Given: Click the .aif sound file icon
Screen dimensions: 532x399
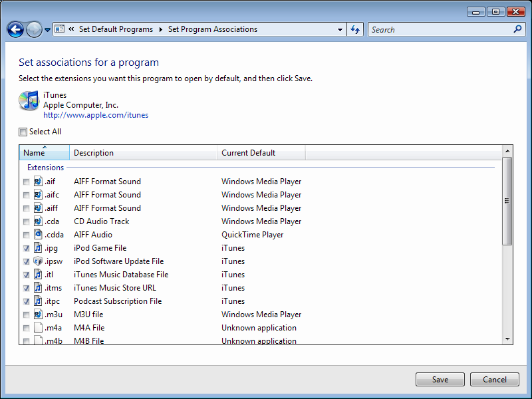Looking at the screenshot, I should pyautogui.click(x=38, y=182).
